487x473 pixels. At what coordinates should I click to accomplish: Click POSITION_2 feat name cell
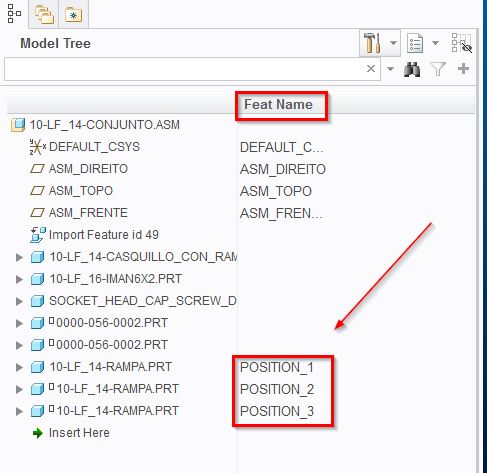tap(277, 389)
